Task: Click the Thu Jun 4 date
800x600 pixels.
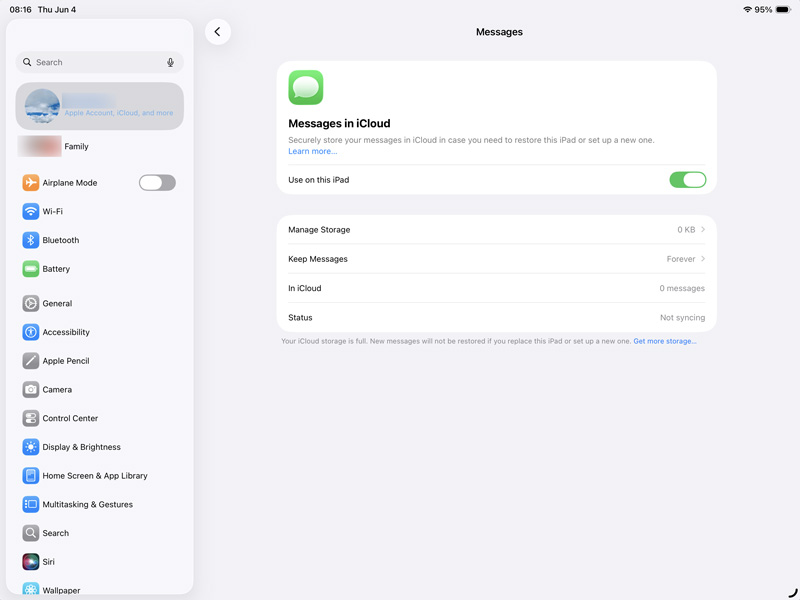Action: coord(57,10)
